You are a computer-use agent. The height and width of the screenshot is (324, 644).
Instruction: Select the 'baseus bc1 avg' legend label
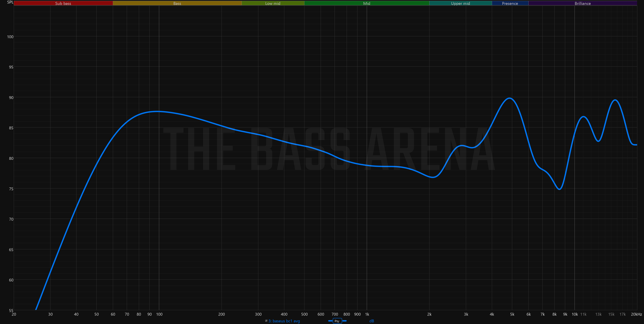point(284,321)
